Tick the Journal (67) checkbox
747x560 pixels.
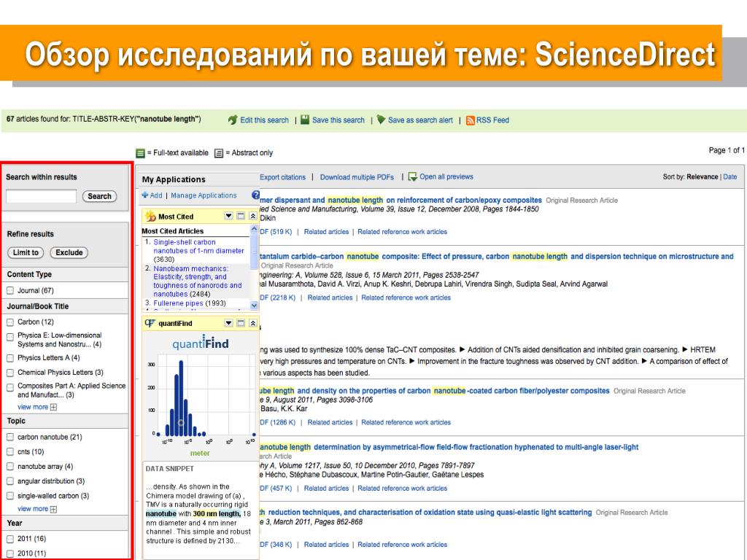[x=10, y=290]
